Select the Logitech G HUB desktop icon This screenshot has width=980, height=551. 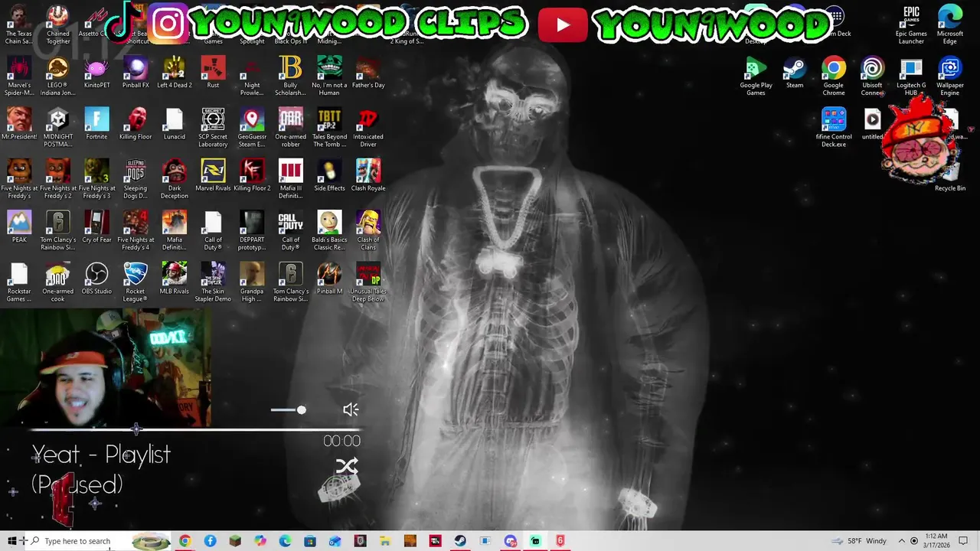[911, 76]
